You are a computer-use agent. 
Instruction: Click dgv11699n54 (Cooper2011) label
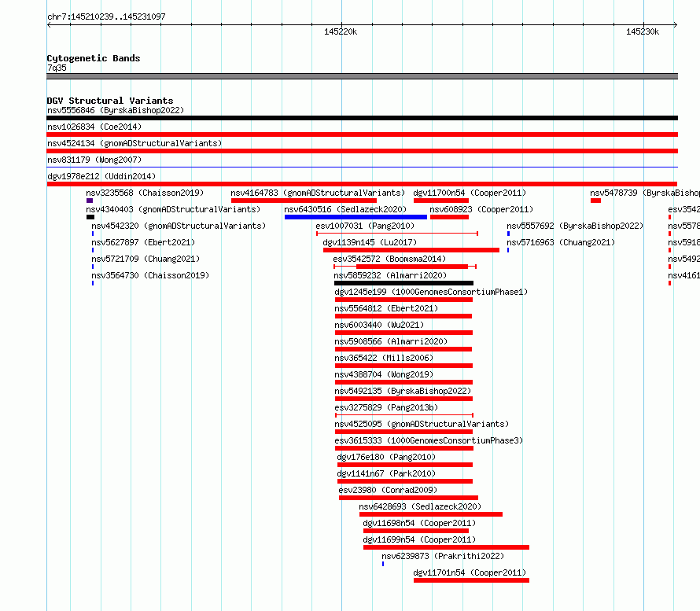[x=419, y=539]
